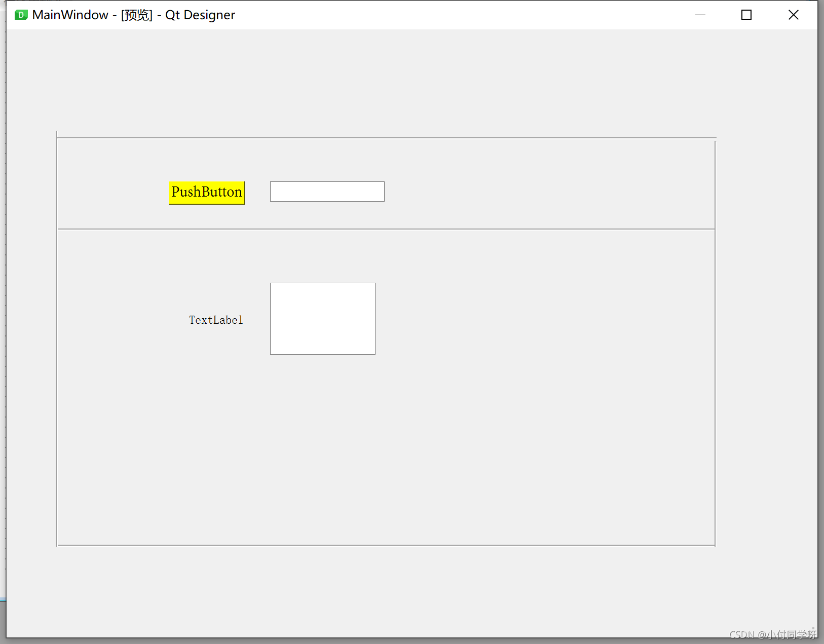Click the yellow PushButton
Image resolution: width=824 pixels, height=644 pixels.
click(207, 193)
